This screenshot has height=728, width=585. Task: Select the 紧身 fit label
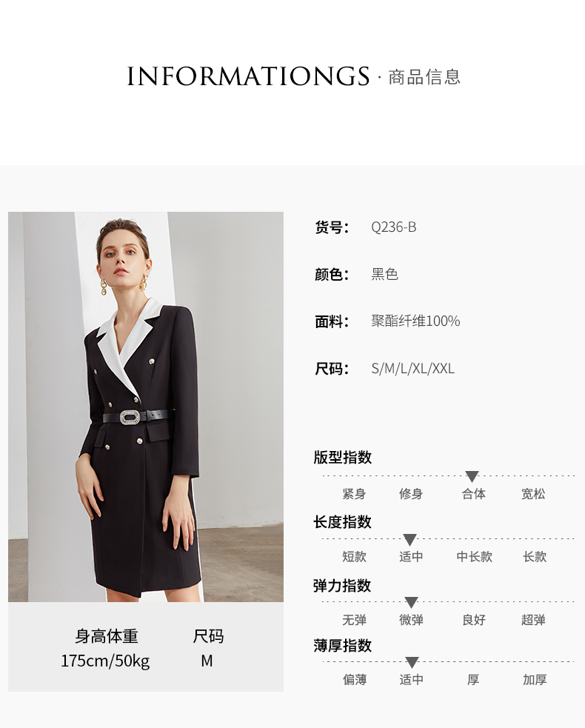click(354, 494)
